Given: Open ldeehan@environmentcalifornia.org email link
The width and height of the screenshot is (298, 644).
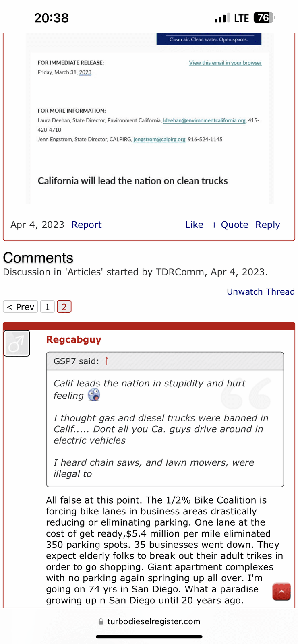Looking at the screenshot, I should pyautogui.click(x=205, y=120).
